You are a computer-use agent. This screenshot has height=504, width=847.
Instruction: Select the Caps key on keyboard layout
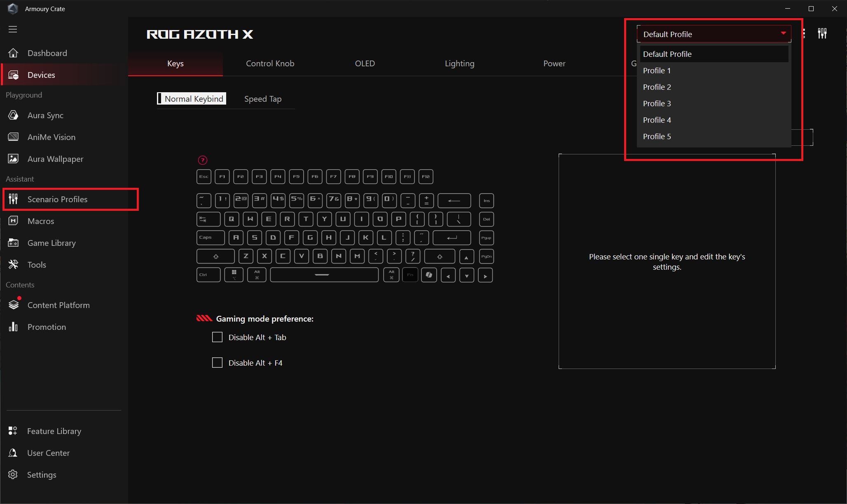point(211,238)
